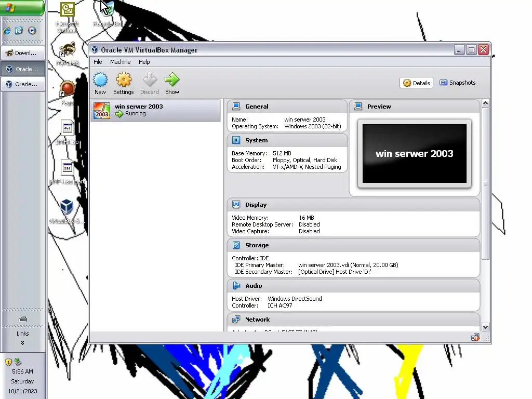The width and height of the screenshot is (532, 399).
Task: Click the win serwer 2003.vdi storage entry
Action: tap(348, 265)
